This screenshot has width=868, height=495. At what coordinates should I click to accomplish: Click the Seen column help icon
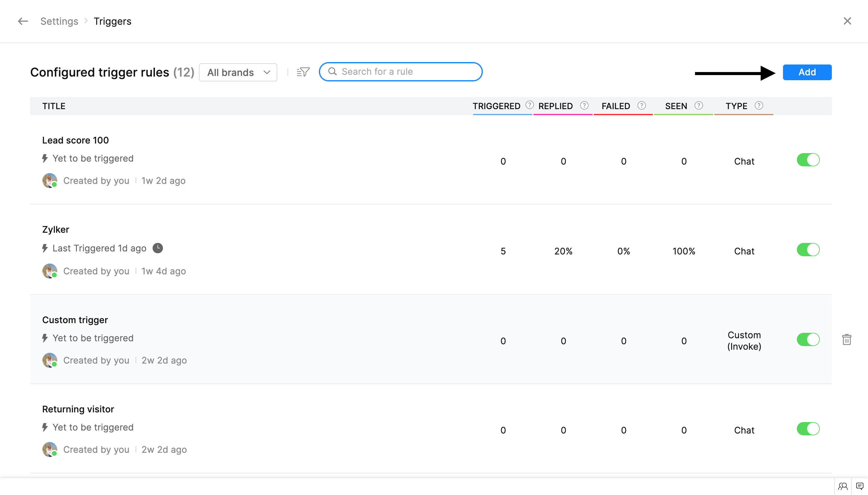[698, 106]
